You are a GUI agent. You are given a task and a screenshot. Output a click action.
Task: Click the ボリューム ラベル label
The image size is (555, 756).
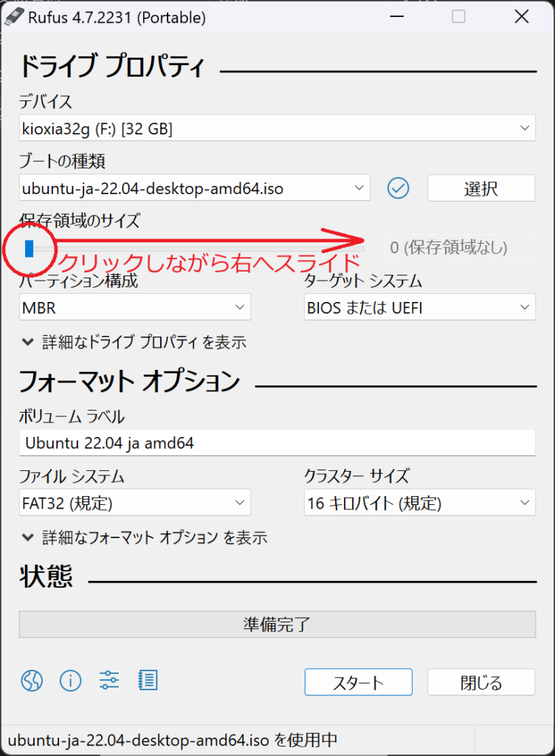[x=72, y=416]
